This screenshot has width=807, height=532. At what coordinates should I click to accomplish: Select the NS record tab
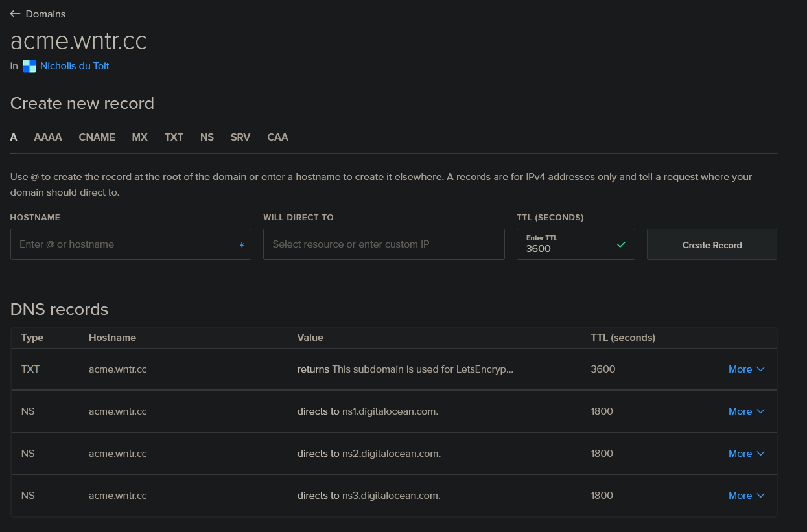point(207,137)
